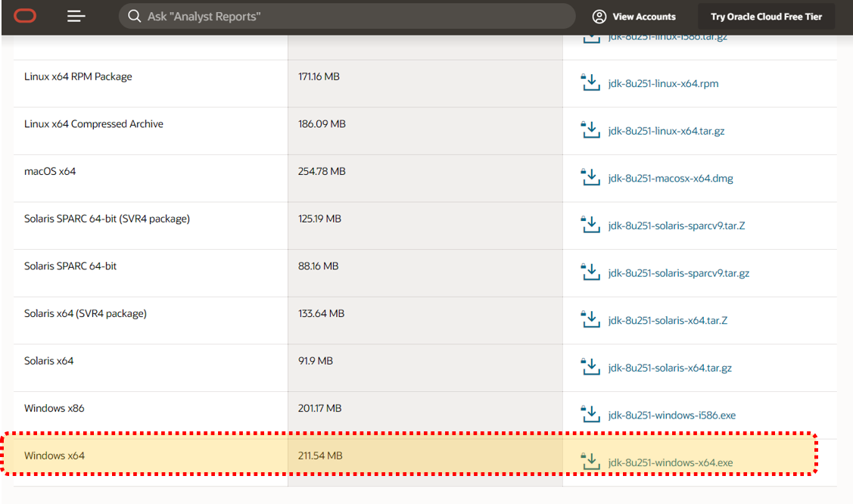The height and width of the screenshot is (504, 853).
Task: Select Solaris x64 (SVR4 package) label
Action: pyautogui.click(x=86, y=314)
